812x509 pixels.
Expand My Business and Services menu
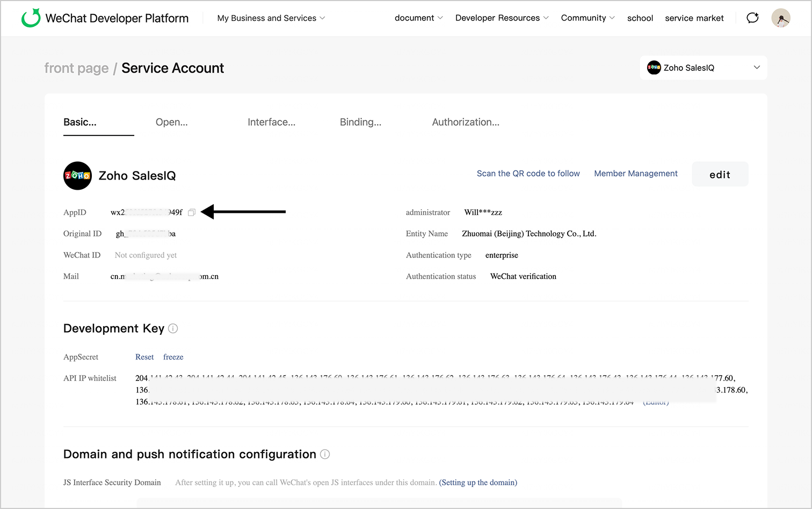[271, 18]
